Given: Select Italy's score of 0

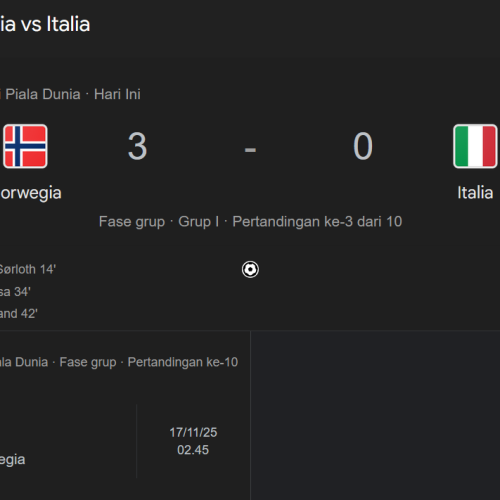Looking at the screenshot, I should 363,146.
